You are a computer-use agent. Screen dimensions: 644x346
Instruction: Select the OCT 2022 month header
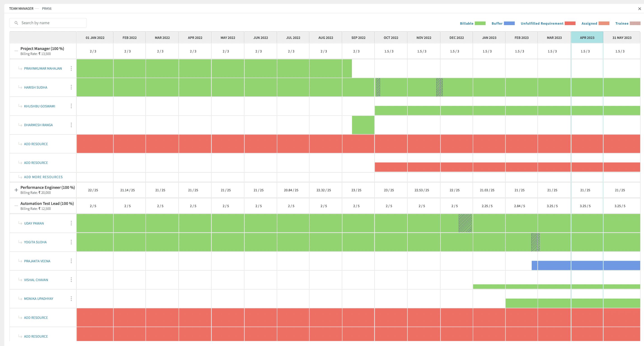tap(391, 38)
